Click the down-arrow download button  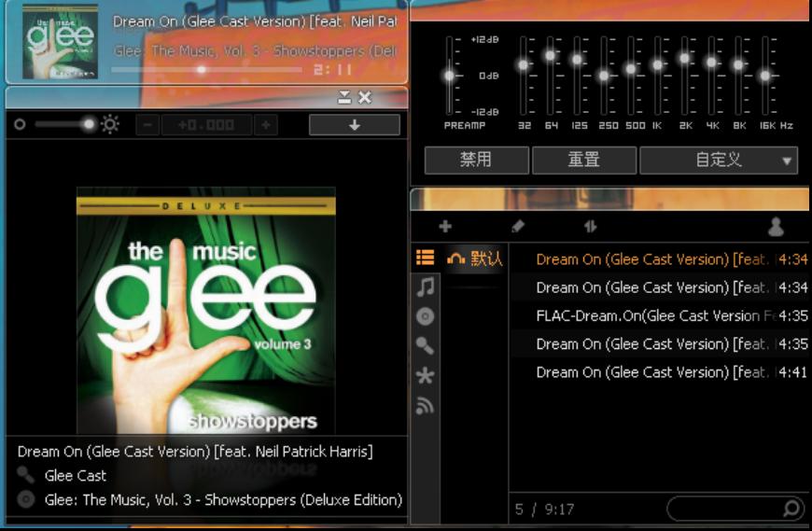click(x=355, y=125)
